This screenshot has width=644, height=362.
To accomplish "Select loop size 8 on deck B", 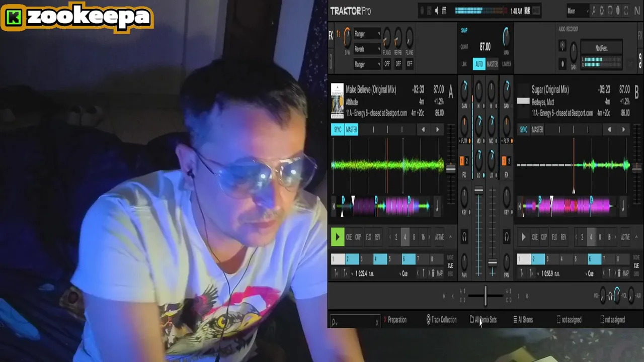I will (600, 237).
